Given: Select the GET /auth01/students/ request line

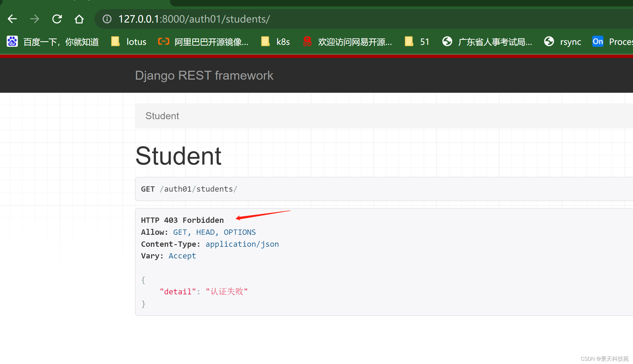Looking at the screenshot, I should click(189, 189).
